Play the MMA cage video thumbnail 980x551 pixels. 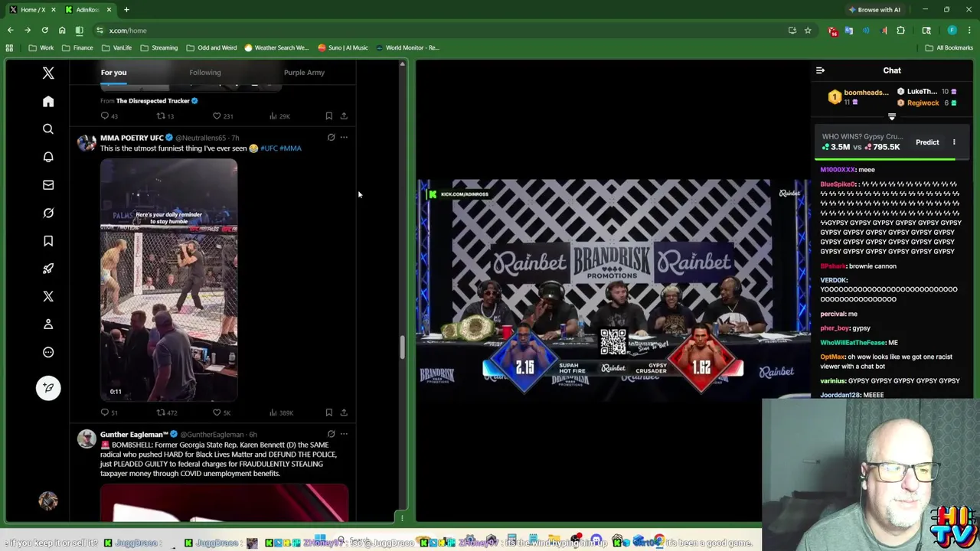pyautogui.click(x=168, y=280)
